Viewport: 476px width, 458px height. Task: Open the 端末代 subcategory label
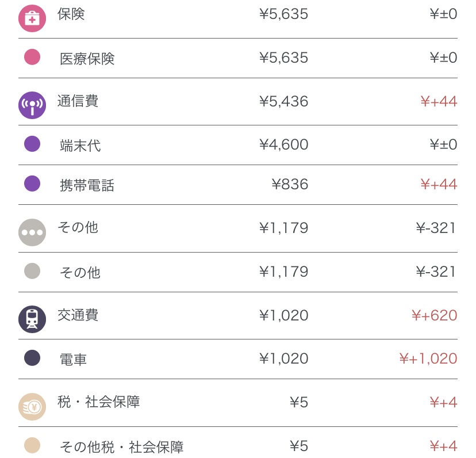(x=80, y=146)
